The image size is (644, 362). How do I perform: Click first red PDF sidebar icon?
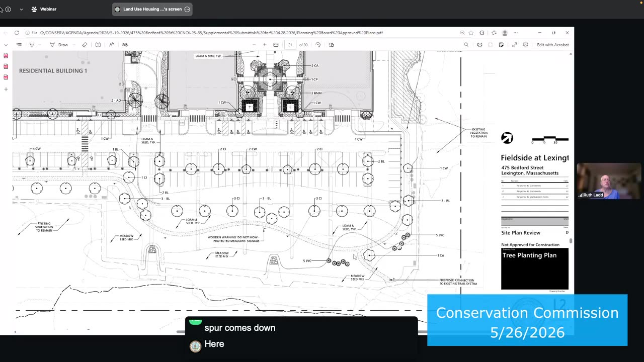click(6, 56)
